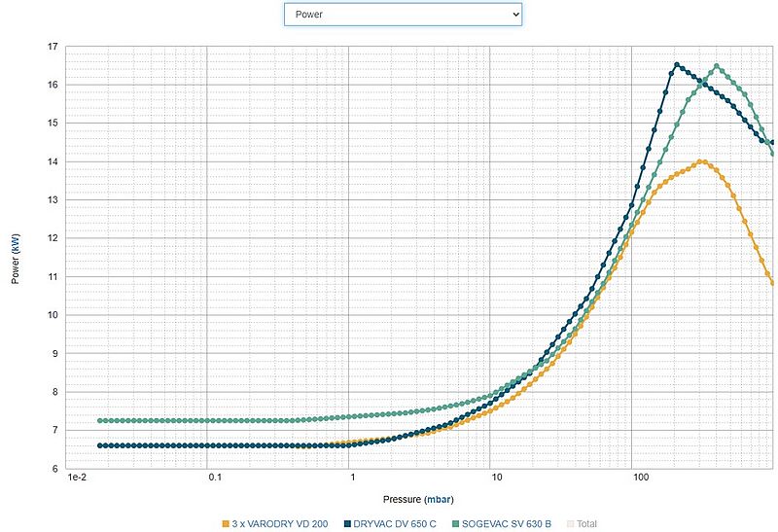The image size is (778, 532).
Task: Toggle the 3 x VARODRY VD 200 series
Action: [x=280, y=523]
